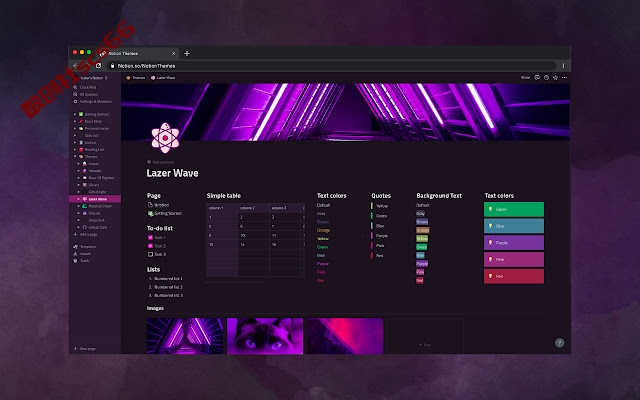Viewport: 640px width, 400px height.
Task: Click the lightbulb icon in Blue callout
Action: pyautogui.click(x=490, y=226)
